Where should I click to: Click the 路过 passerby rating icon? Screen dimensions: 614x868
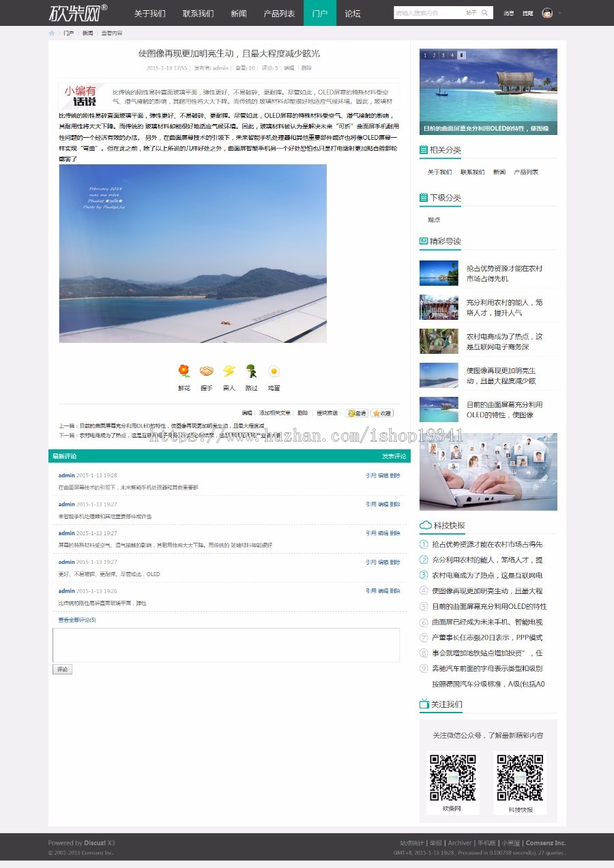[x=250, y=370]
